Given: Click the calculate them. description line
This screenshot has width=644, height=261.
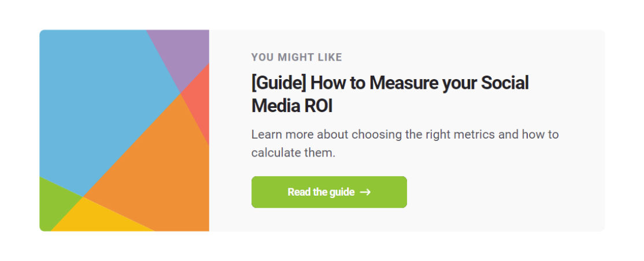Looking at the screenshot, I should 293,153.
